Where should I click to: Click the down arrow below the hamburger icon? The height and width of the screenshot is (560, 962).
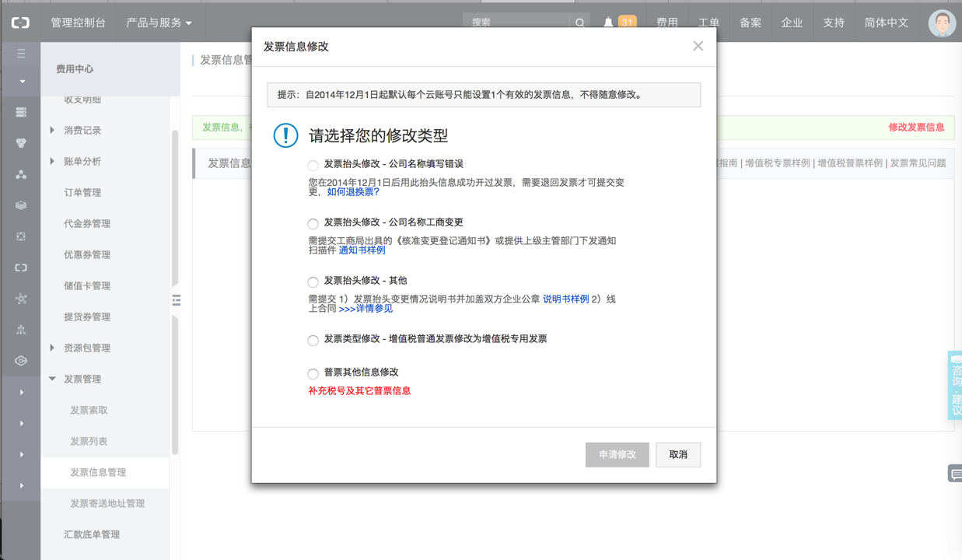click(x=22, y=81)
